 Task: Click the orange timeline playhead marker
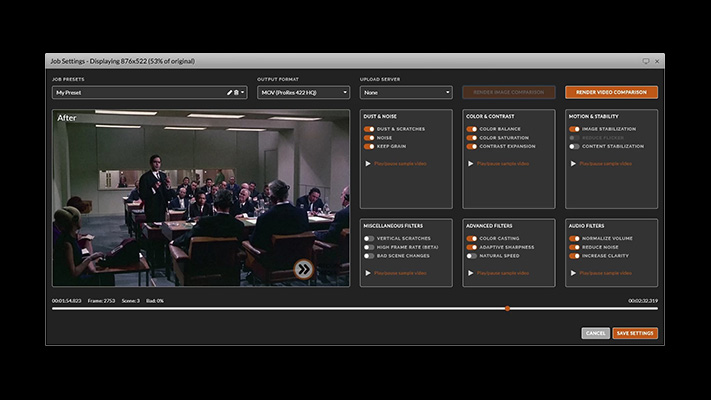point(507,308)
